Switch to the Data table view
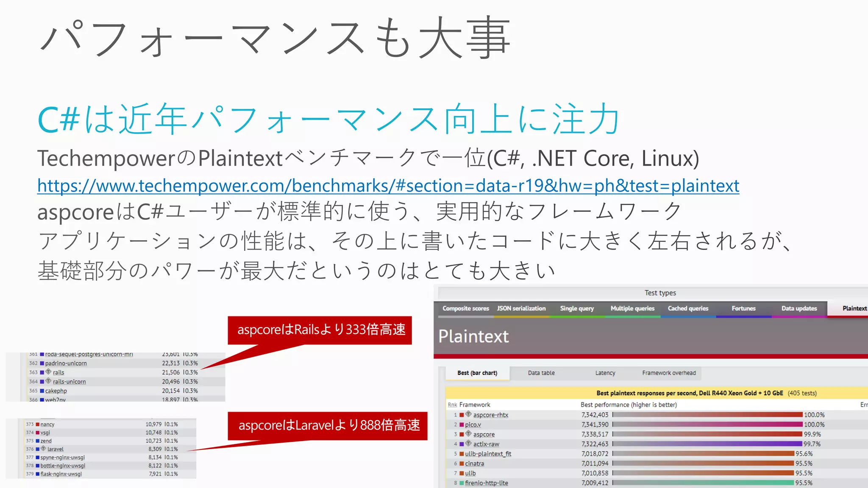Screen dimensions: 868x488 pyautogui.click(x=541, y=373)
